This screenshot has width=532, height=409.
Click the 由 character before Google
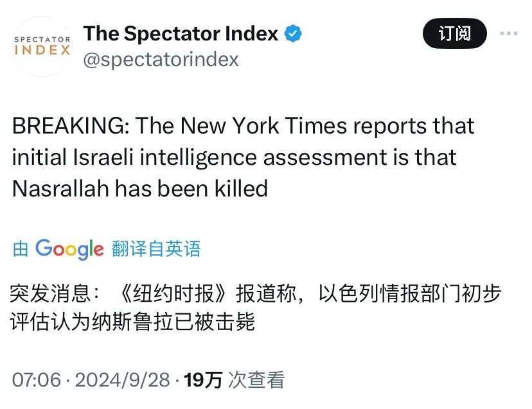[x=21, y=249]
